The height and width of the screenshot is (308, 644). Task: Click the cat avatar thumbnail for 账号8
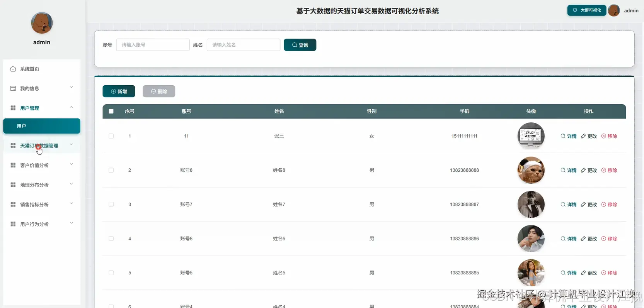click(x=531, y=170)
